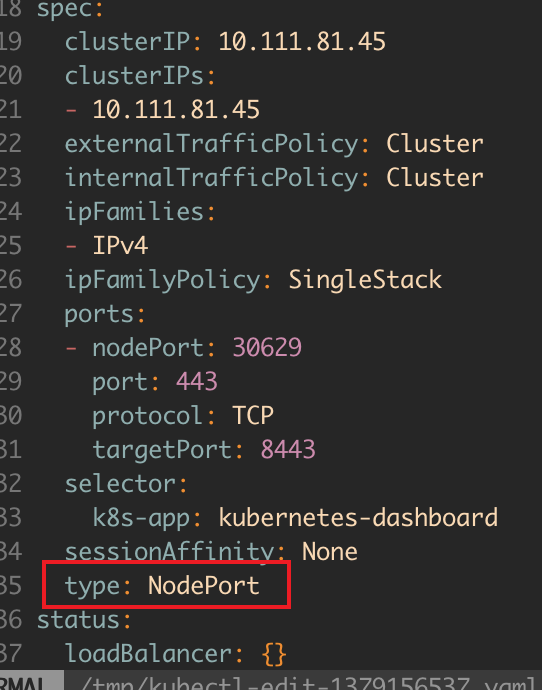This screenshot has height=690, width=542.
Task: Place cursor on the ports key
Action: [x=99, y=315]
